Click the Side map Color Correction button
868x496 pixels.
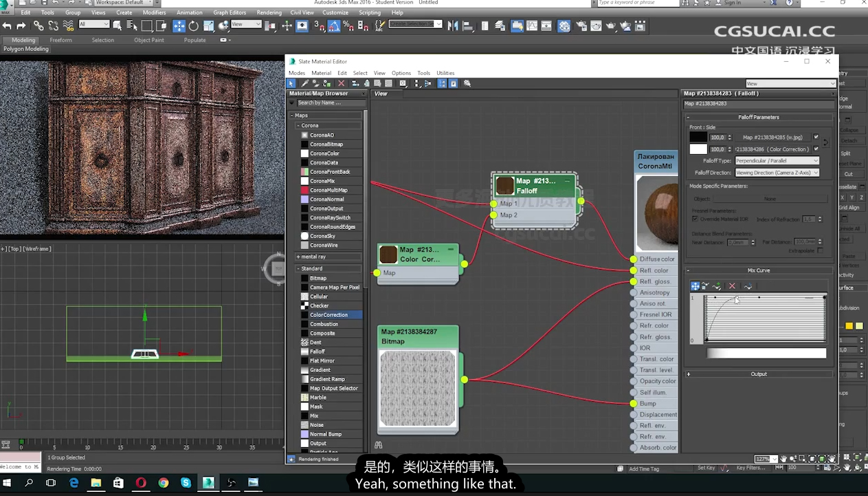[772, 149]
